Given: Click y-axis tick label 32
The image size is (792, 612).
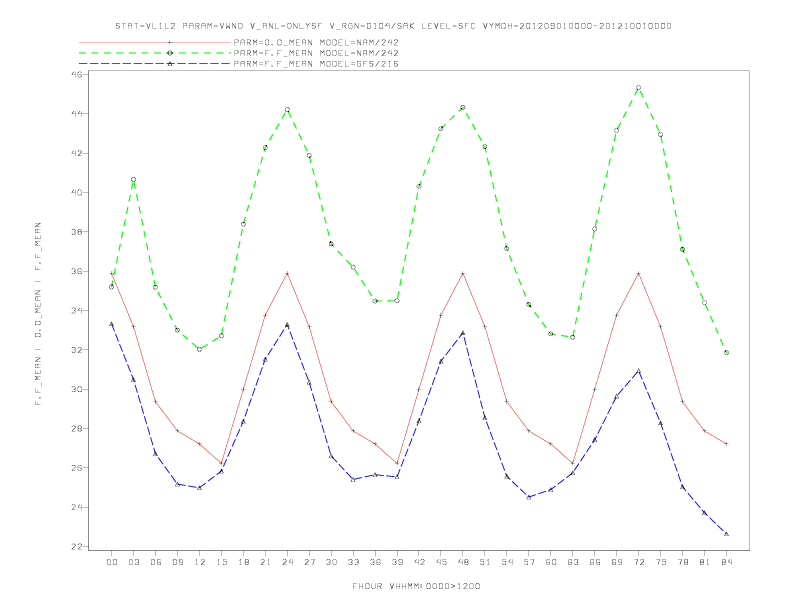Looking at the screenshot, I should (78, 350).
